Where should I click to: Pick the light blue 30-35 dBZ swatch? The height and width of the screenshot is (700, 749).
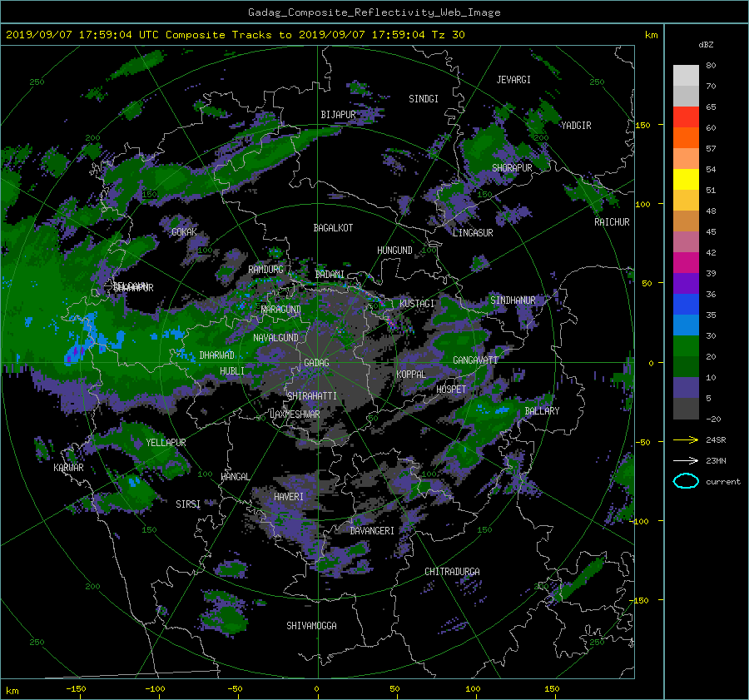point(686,325)
